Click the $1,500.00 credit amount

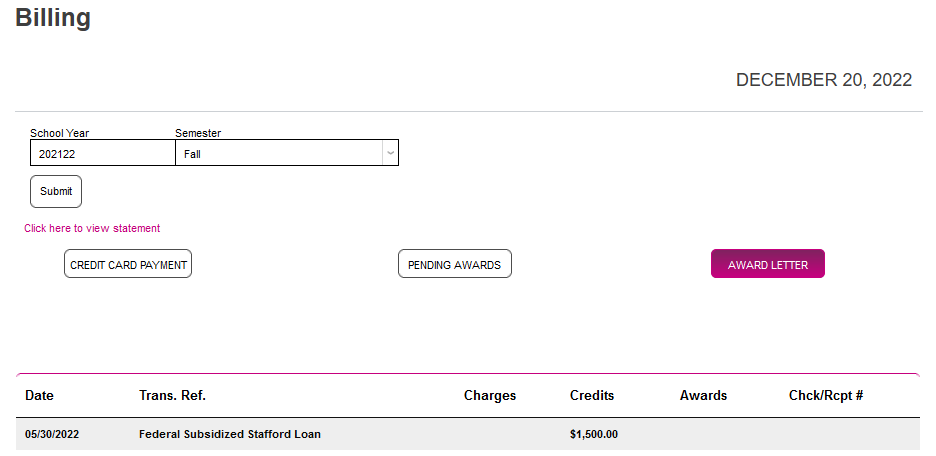coord(594,434)
